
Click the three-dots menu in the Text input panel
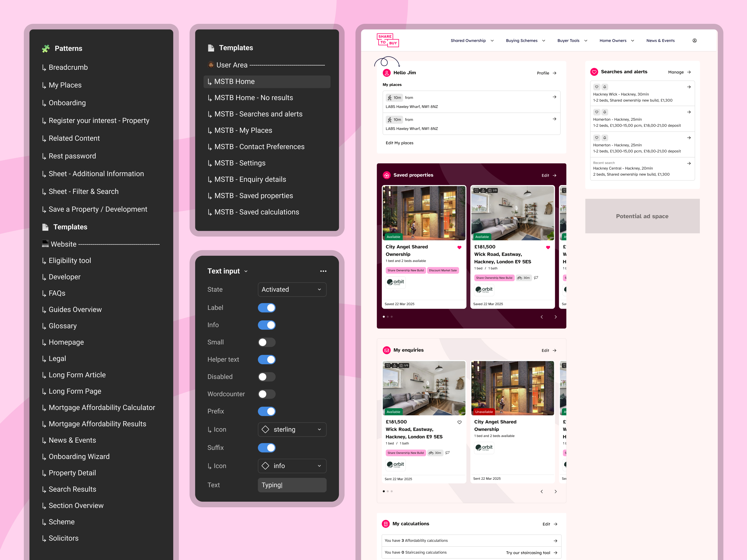click(x=323, y=271)
